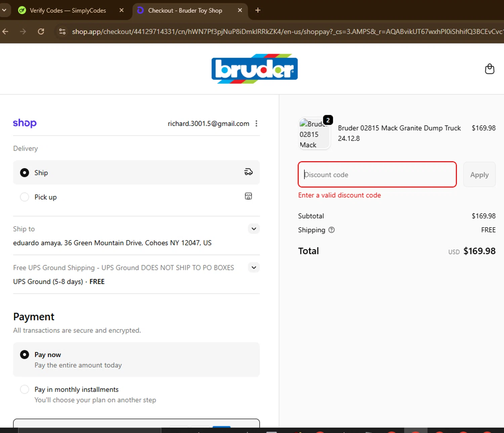
Task: Click the Shipping help question mark icon
Action: coord(331,230)
